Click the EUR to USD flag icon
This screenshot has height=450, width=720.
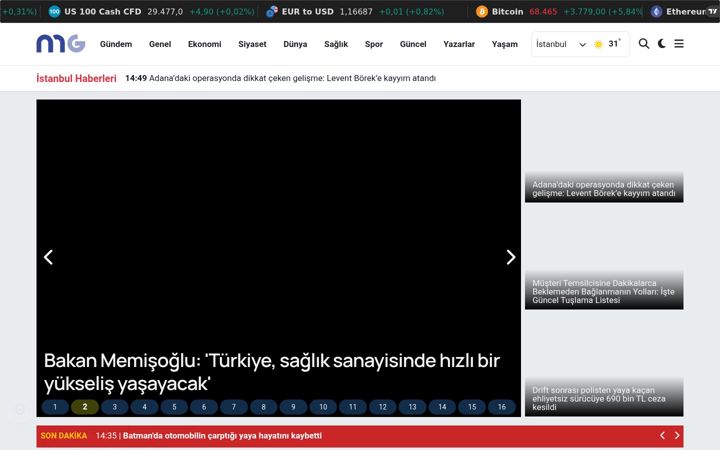coord(272,11)
